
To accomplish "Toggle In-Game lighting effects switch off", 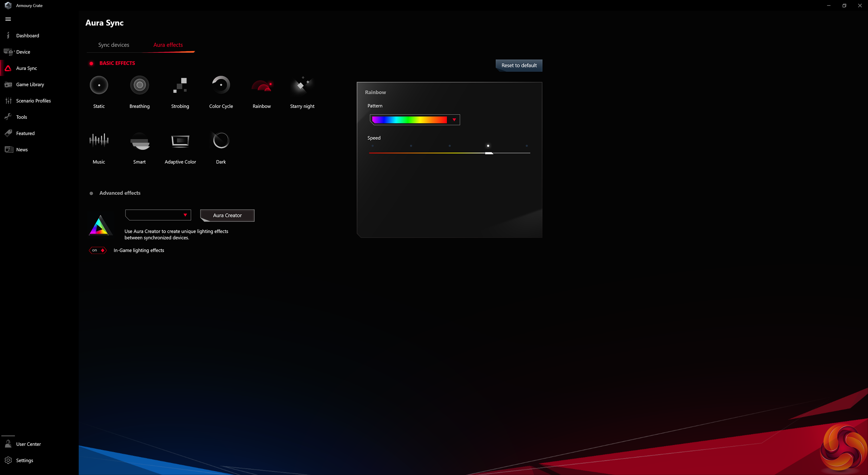I will [x=98, y=250].
